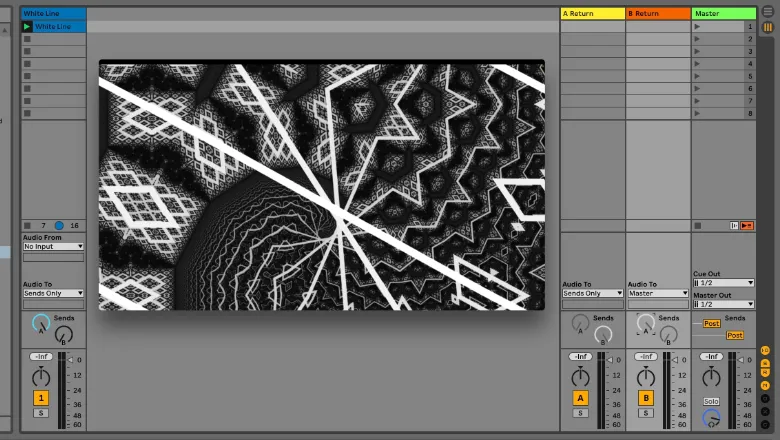
Task: Click the stop button in slot 5 of White Line track
Action: [27, 76]
